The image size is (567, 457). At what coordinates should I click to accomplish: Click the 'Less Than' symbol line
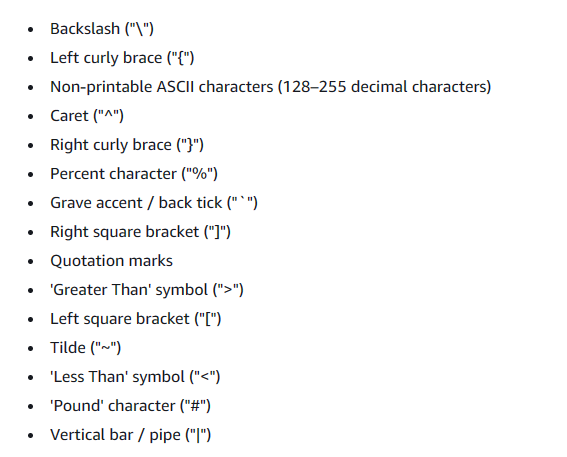point(135,377)
